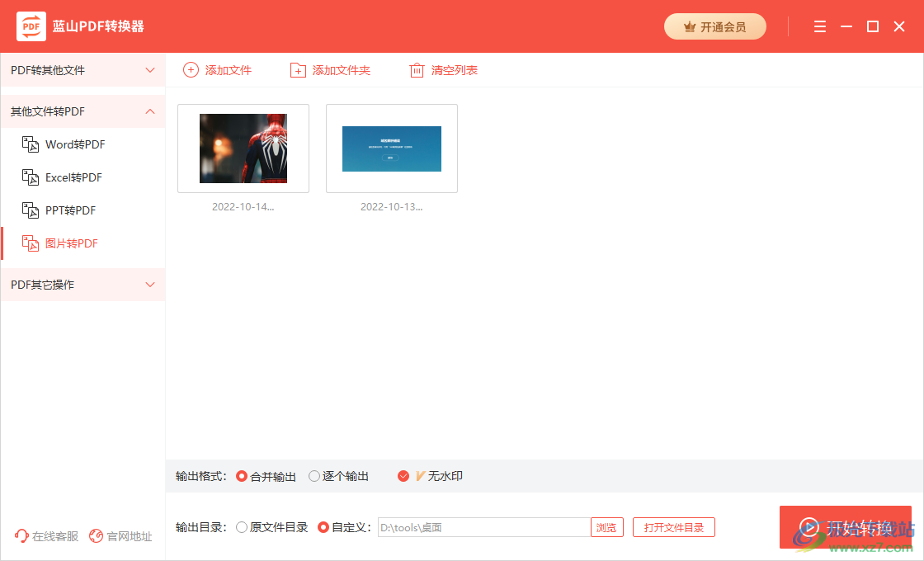
Task: Open the PPT转PDF menu item
Action: click(83, 210)
